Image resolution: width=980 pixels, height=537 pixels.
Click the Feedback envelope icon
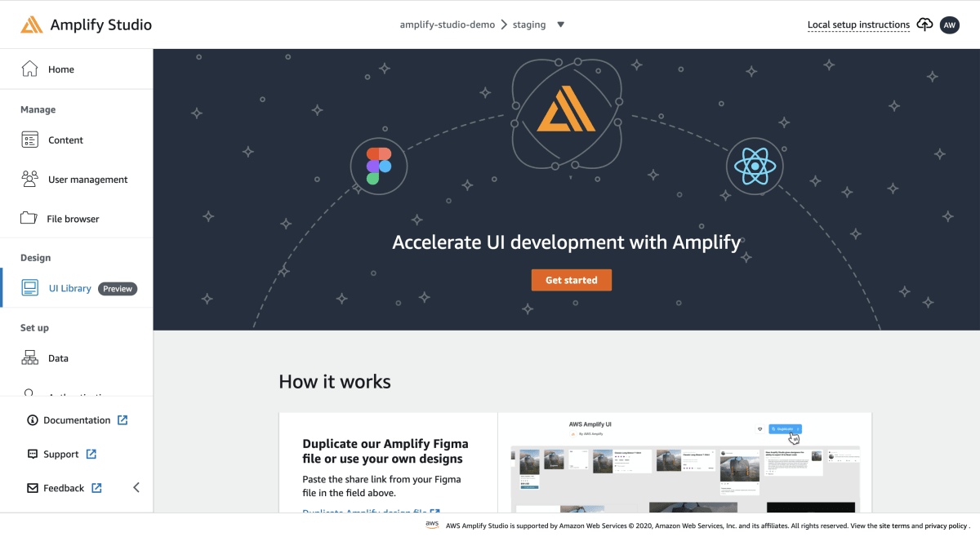[33, 488]
